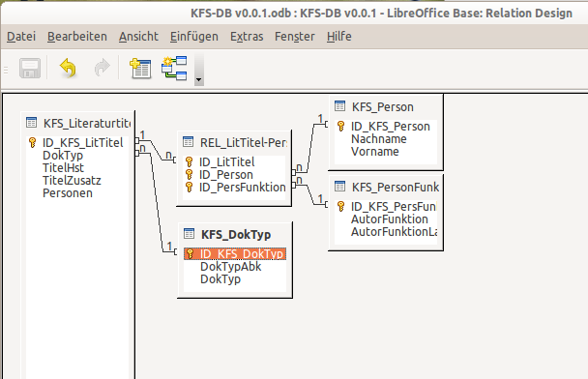Click the KFS_PersonFunk table icon

pyautogui.click(x=339, y=186)
